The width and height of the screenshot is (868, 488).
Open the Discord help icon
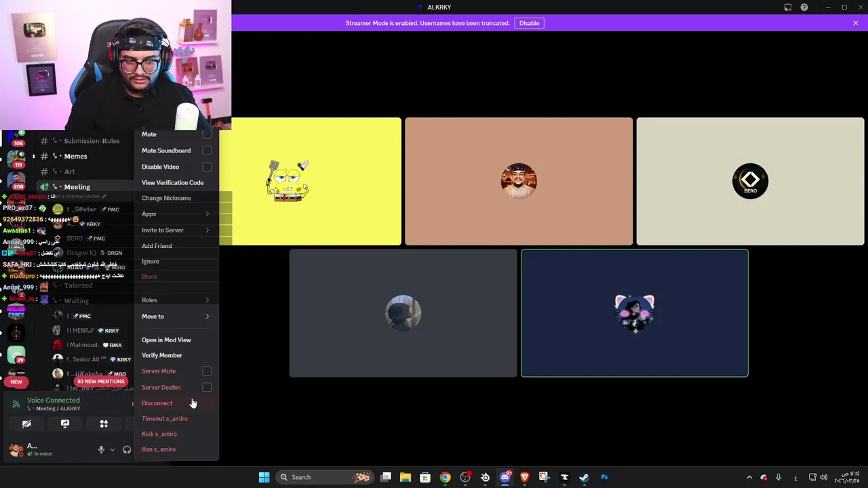click(804, 7)
